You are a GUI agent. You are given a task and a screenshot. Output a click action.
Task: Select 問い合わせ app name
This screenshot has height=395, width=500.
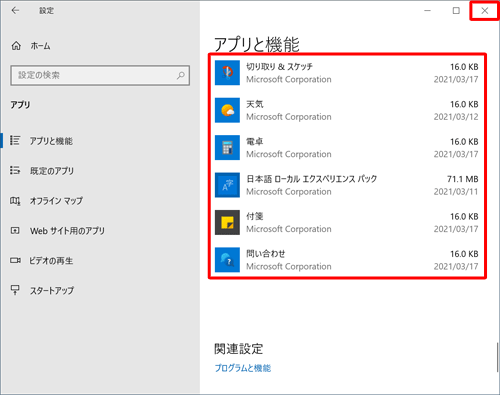(x=266, y=254)
